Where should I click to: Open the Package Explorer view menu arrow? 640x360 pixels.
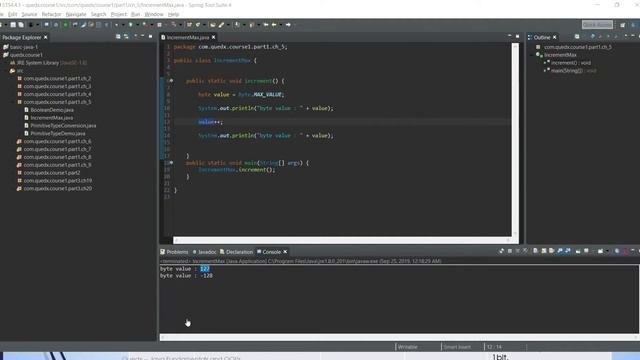136,36
